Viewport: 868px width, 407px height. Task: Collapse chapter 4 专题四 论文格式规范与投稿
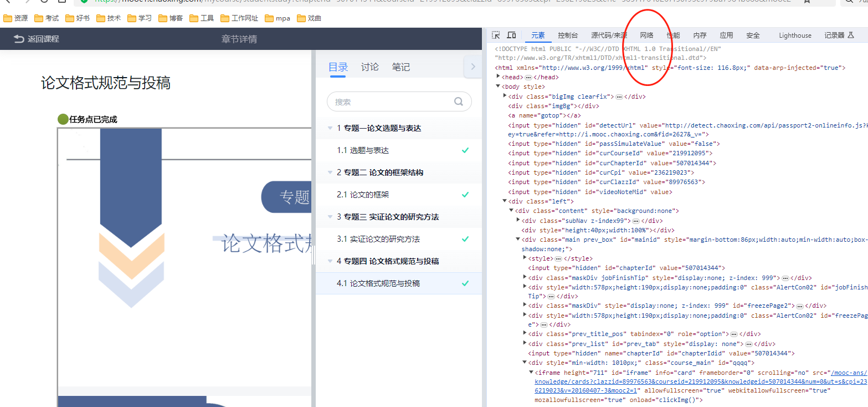point(331,261)
